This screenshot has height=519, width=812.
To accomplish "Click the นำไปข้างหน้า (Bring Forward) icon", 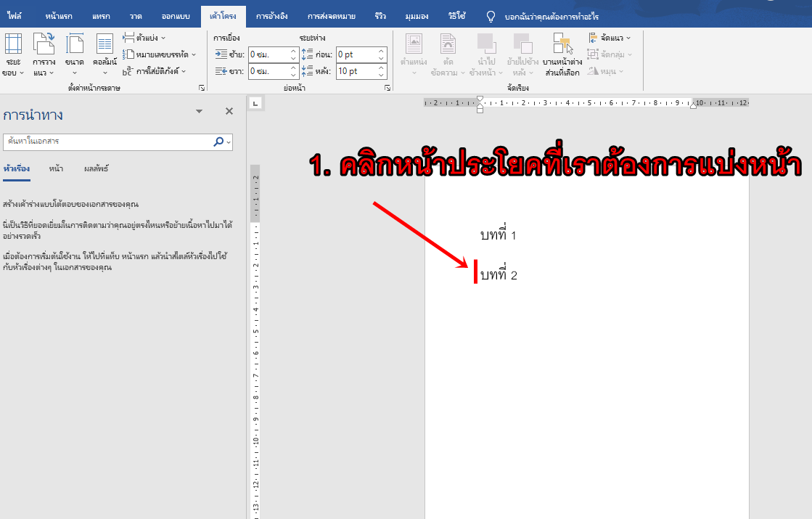I will [x=485, y=44].
